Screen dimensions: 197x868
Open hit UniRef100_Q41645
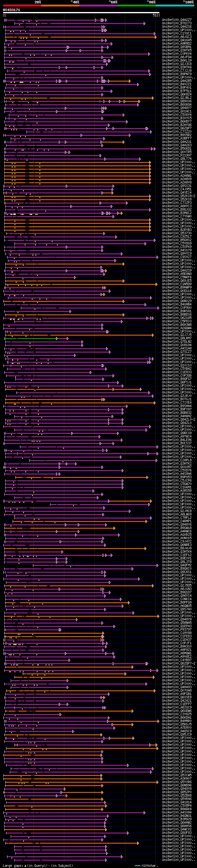tap(177, 40)
